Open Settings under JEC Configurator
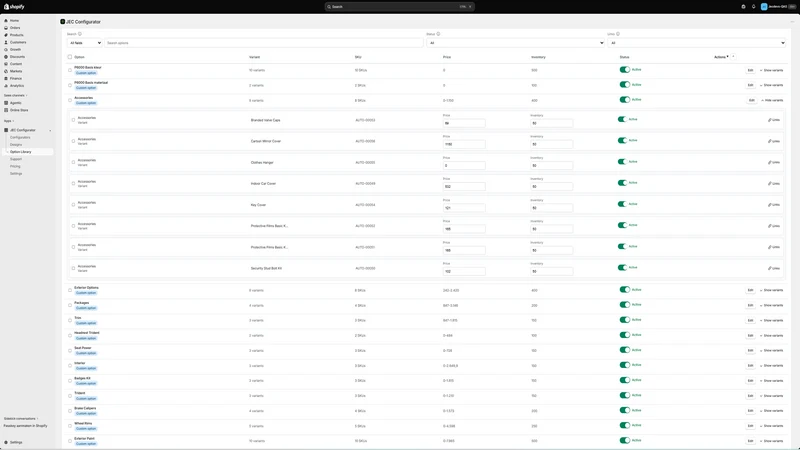Viewport: 800px width, 450px height. click(16, 173)
